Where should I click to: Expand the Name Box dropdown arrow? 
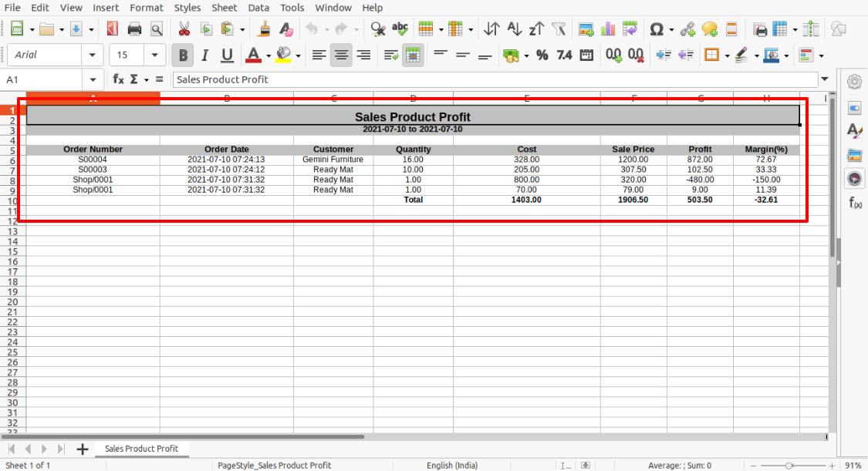[x=93, y=79]
